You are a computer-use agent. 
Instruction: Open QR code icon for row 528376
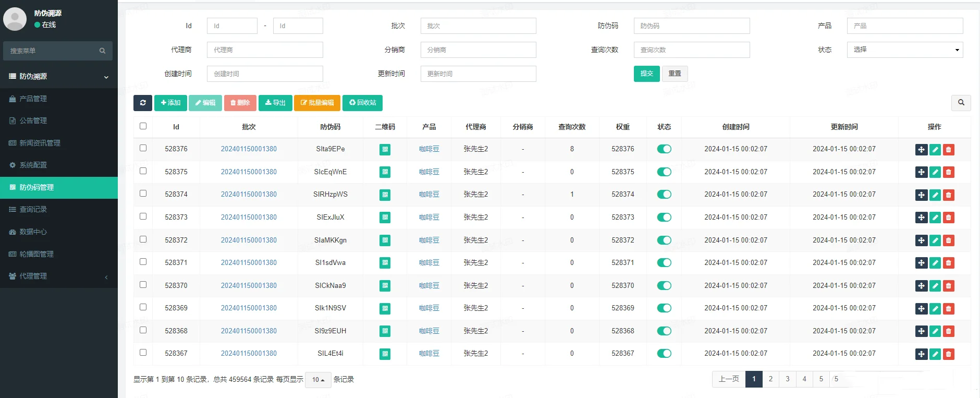click(385, 150)
